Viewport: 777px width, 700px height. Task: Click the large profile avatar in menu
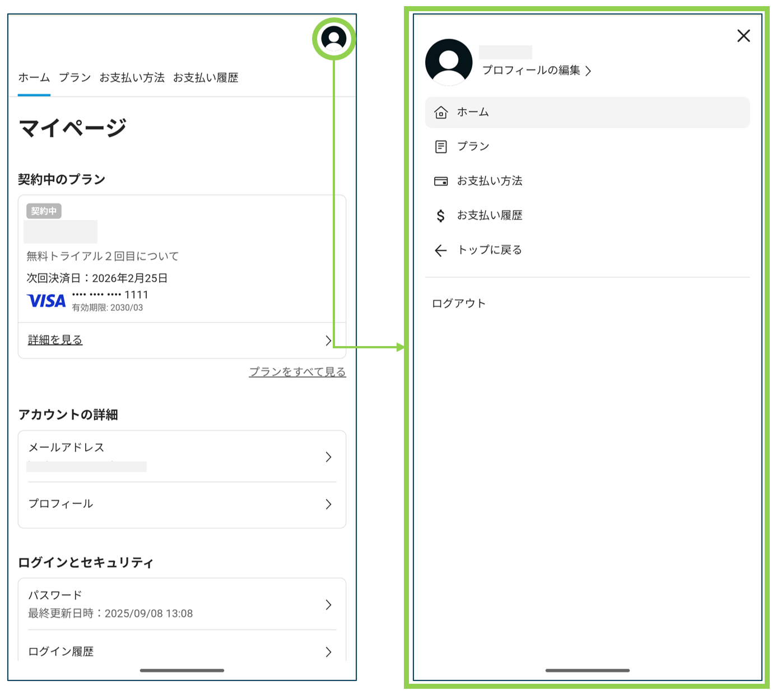point(449,62)
